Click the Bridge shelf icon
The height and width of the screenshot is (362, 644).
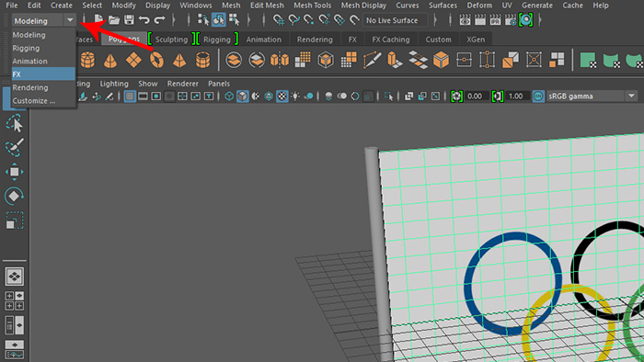[x=464, y=61]
